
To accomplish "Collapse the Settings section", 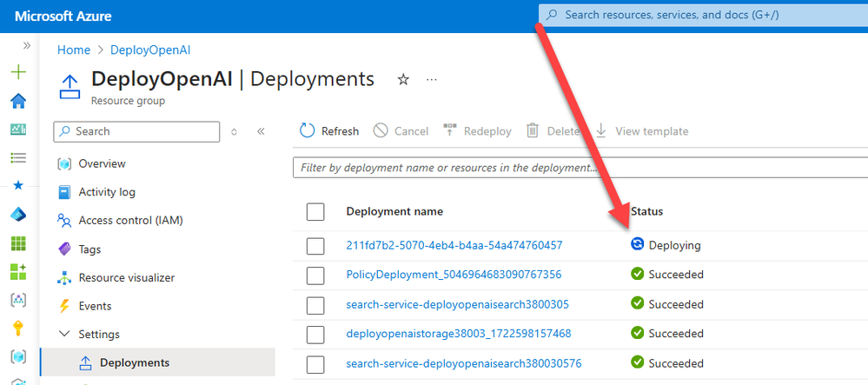I will [x=64, y=334].
